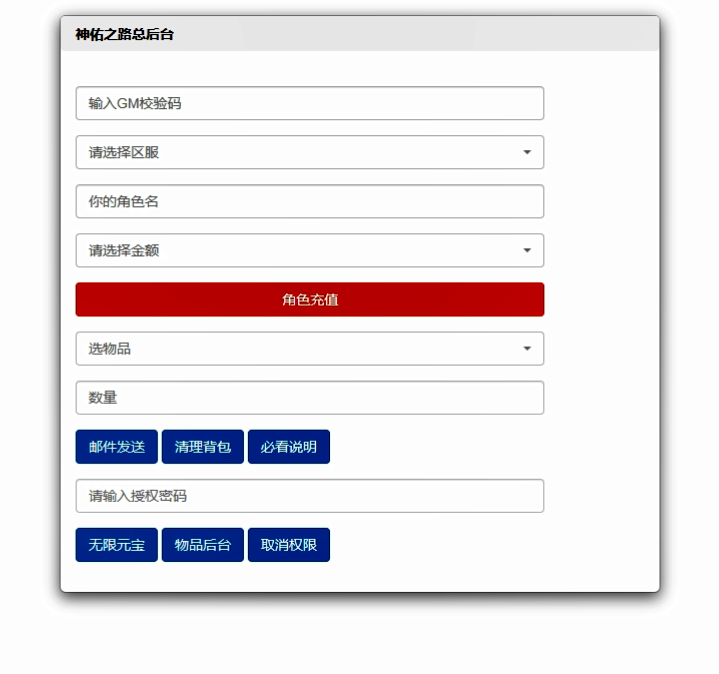Open the 物品后台 button
The height and width of the screenshot is (674, 719).
[203, 545]
